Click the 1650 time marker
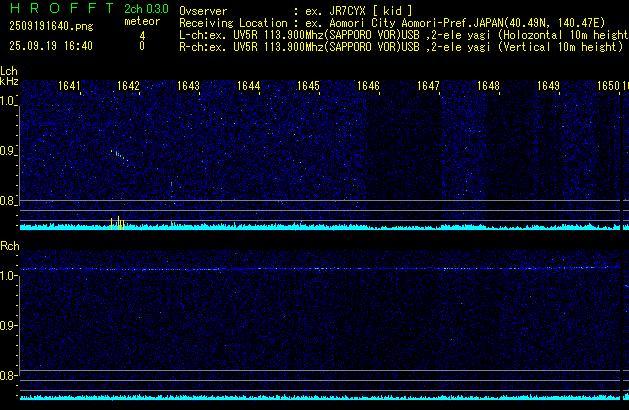 point(608,86)
